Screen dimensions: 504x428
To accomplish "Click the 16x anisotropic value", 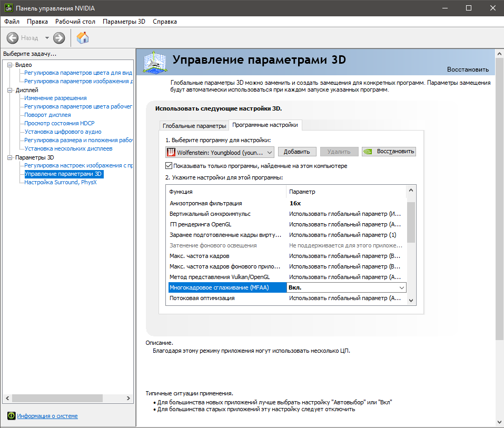I will point(295,203).
